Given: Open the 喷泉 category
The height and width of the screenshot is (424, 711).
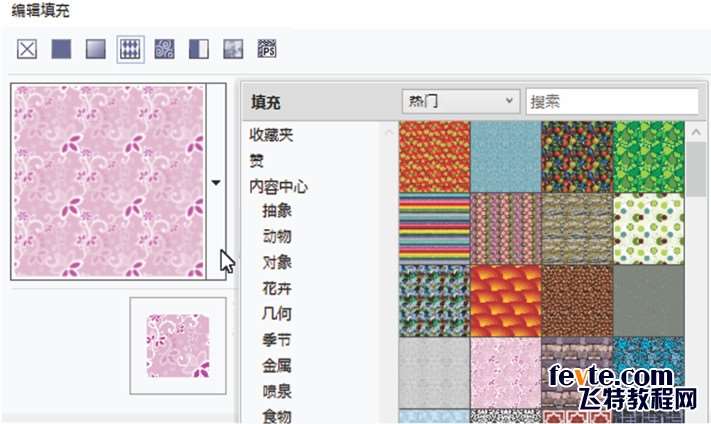Looking at the screenshot, I should coord(277,391).
